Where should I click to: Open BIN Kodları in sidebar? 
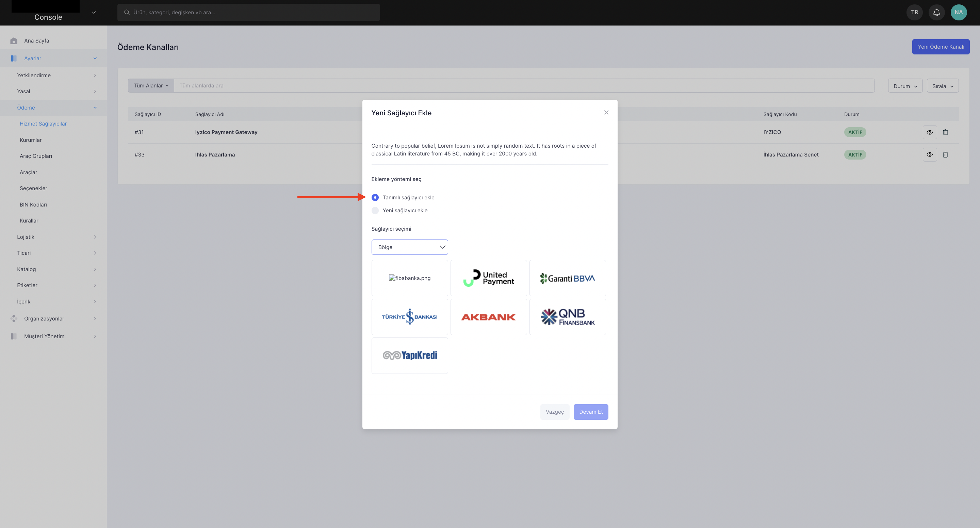33,205
